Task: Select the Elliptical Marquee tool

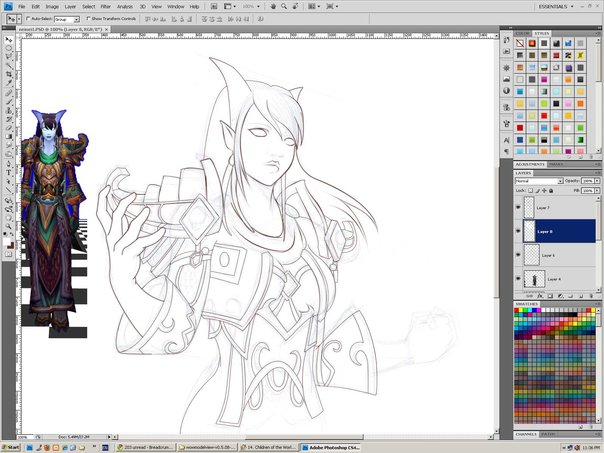Action: 8,49
